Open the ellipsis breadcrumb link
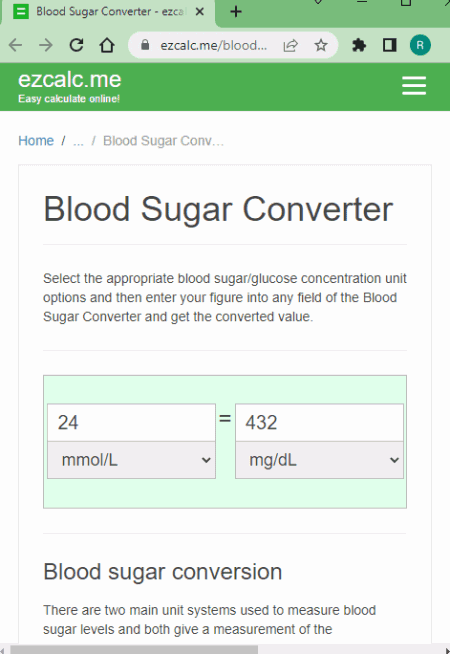Viewport: 450px width, 654px height. click(x=78, y=141)
